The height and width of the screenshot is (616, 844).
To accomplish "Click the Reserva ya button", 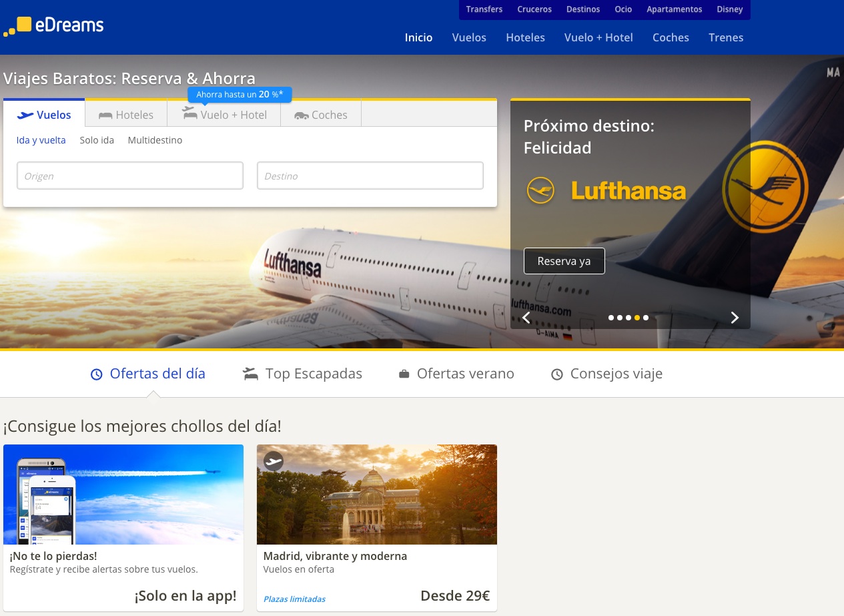I will [x=564, y=261].
